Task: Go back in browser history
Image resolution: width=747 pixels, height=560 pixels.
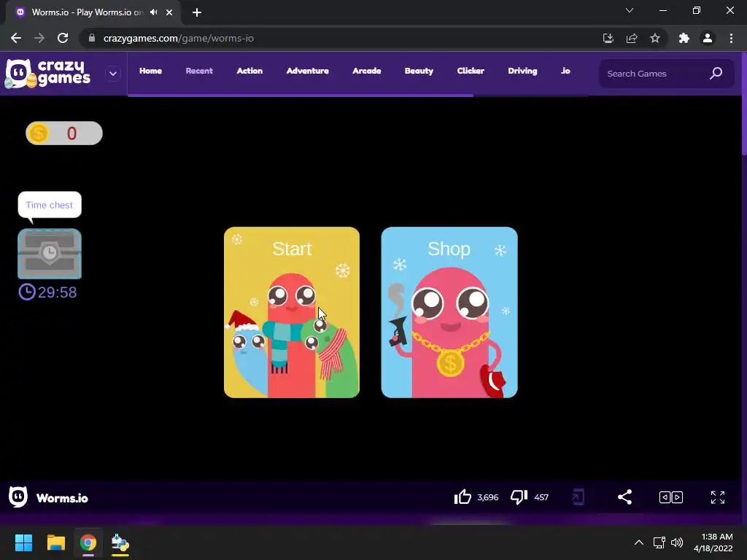Action: (x=16, y=38)
